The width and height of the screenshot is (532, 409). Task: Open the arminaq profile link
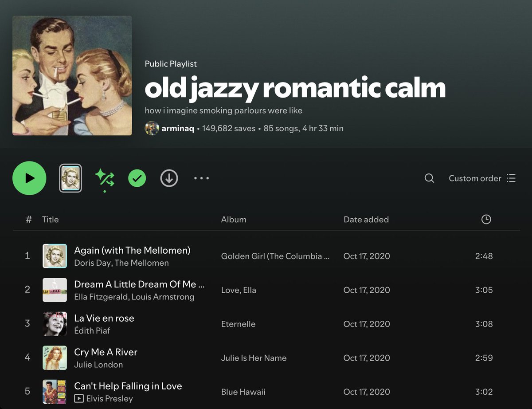pos(178,129)
